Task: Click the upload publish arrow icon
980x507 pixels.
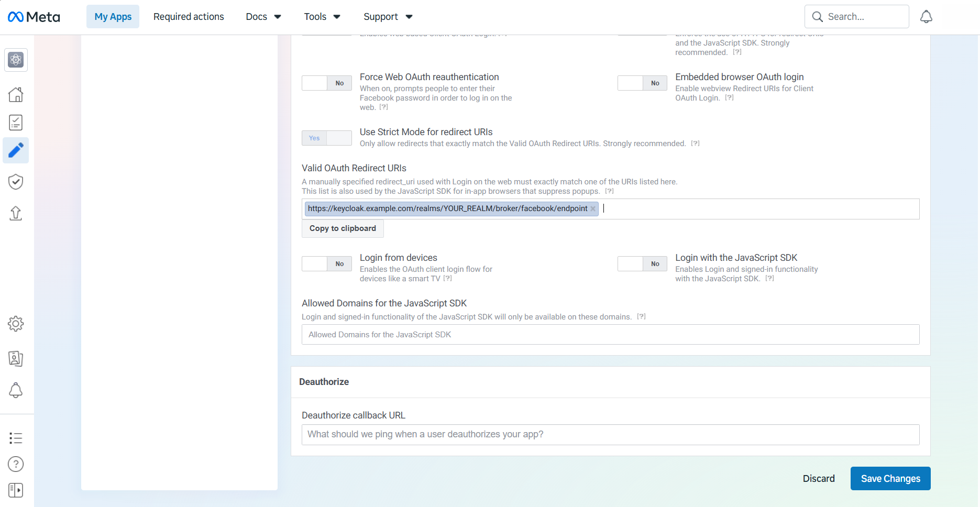Action: pyautogui.click(x=16, y=213)
